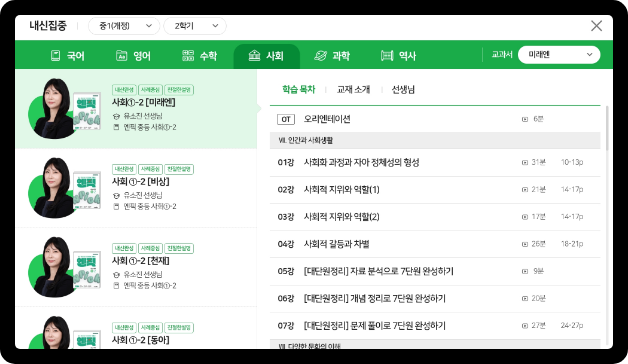Select the 사회 subject icon

coord(254,56)
